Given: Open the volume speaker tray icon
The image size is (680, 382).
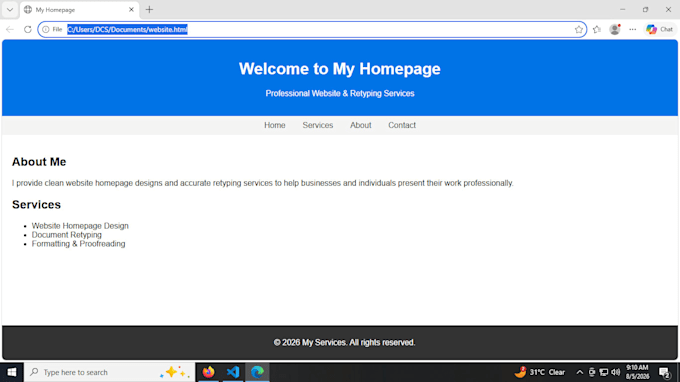Looking at the screenshot, I should click(615, 372).
